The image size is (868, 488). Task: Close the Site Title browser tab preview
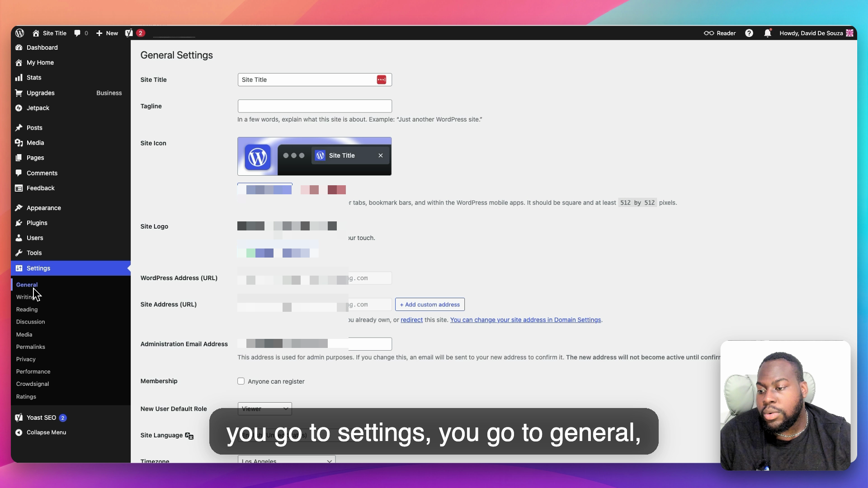pyautogui.click(x=381, y=155)
